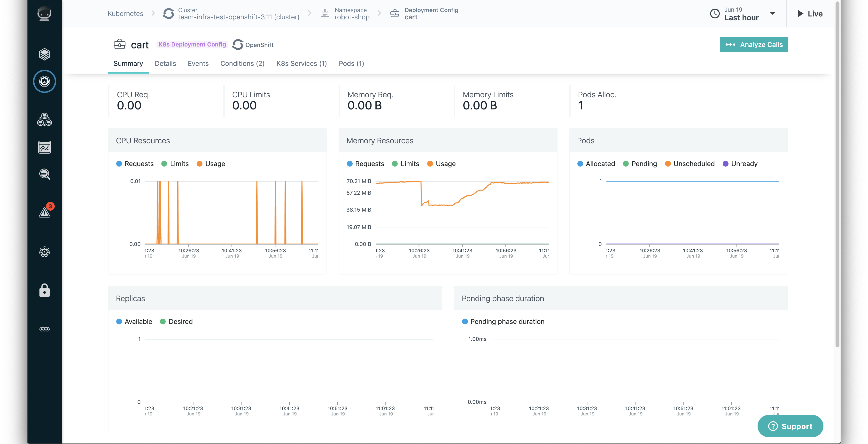The height and width of the screenshot is (444, 868).
Task: Toggle Unscheduled series in Pods legend
Action: click(690, 164)
